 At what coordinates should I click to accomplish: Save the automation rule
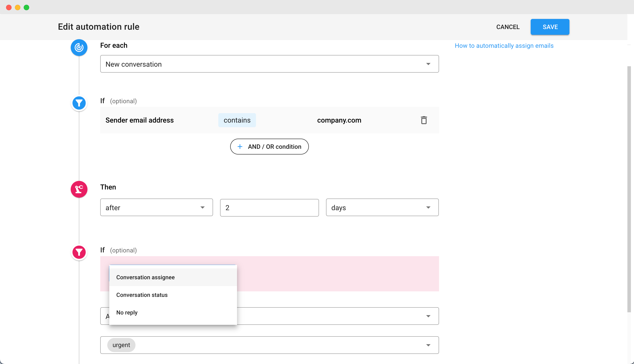click(550, 27)
